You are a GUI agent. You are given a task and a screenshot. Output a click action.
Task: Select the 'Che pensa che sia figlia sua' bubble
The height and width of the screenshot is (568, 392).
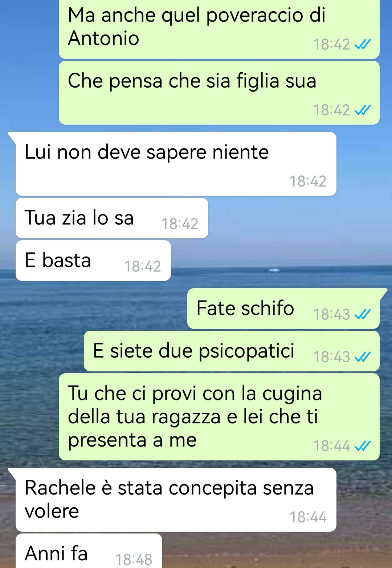(219, 93)
